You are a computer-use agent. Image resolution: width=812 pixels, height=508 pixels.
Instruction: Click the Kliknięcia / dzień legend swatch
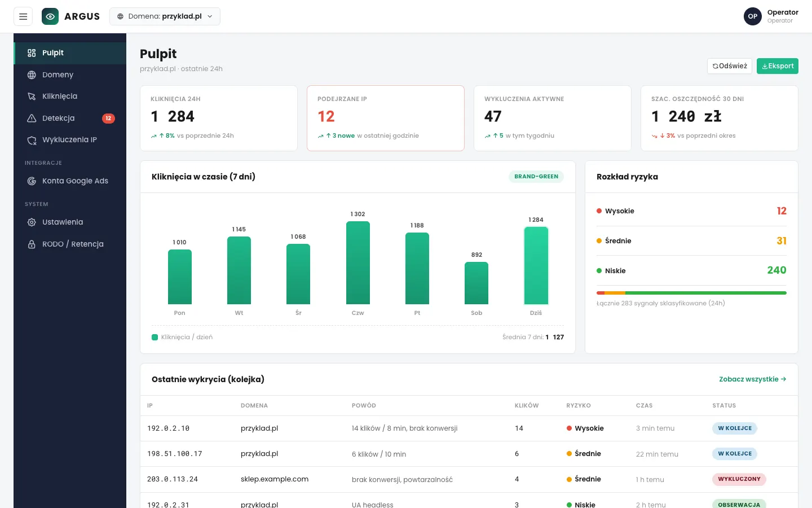click(155, 338)
